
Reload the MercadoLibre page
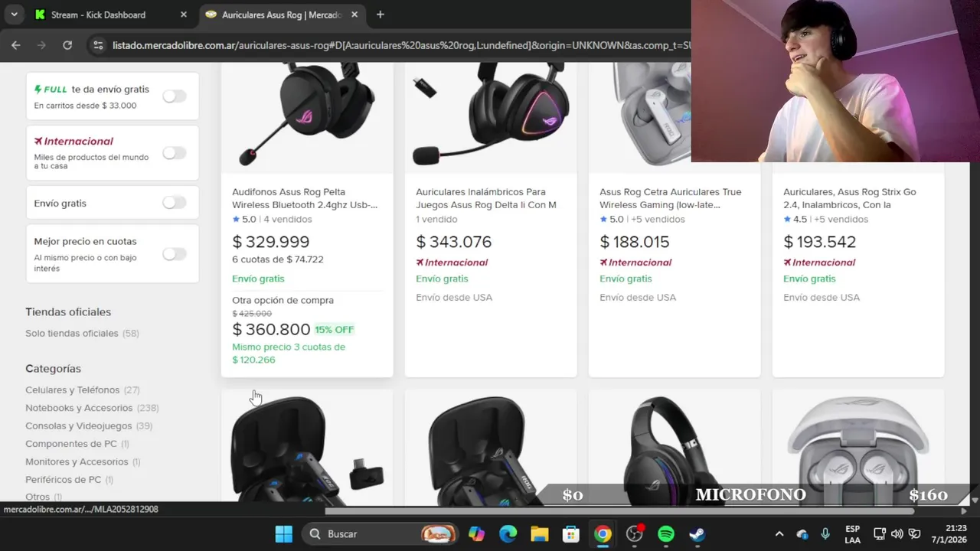pyautogui.click(x=67, y=45)
